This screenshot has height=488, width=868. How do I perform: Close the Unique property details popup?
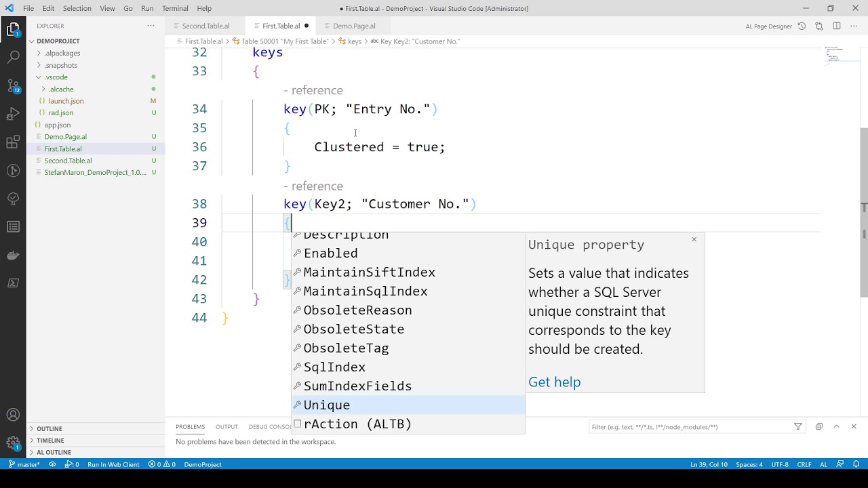pos(694,239)
